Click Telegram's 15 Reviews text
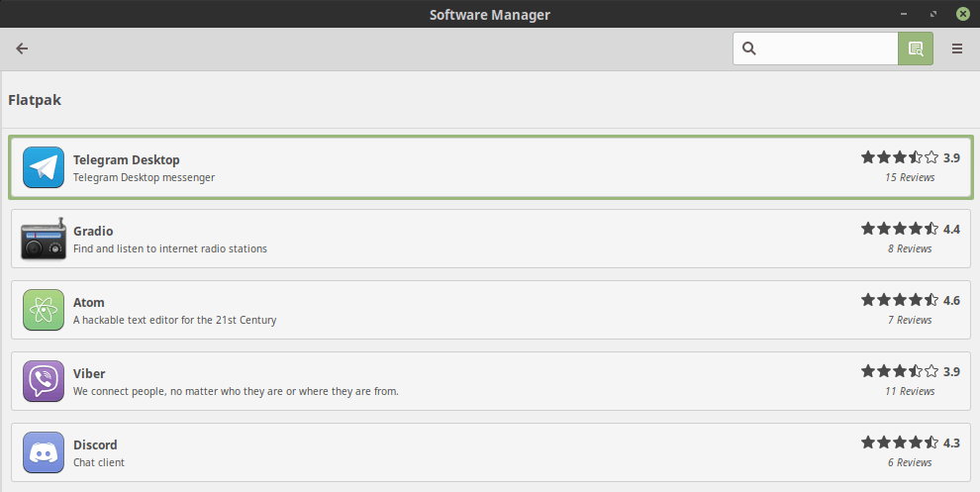Viewport: 980px width, 492px height. [910, 177]
